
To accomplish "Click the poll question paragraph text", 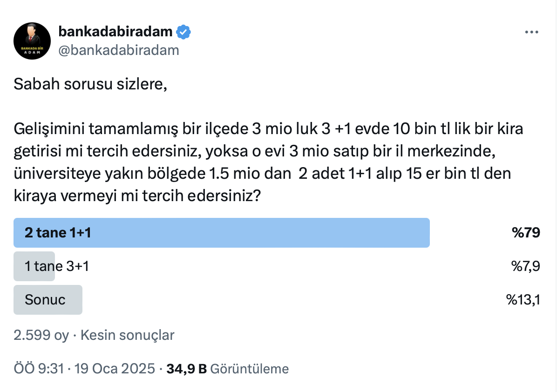I will (x=268, y=162).
